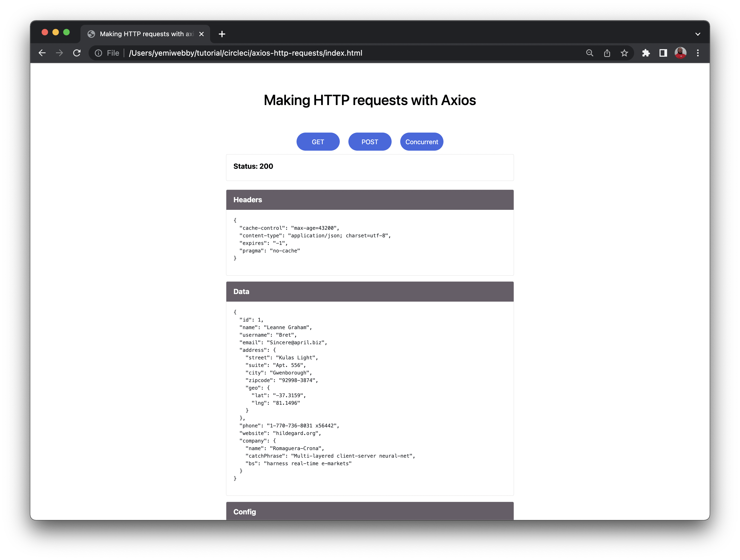Click the share/export icon in the toolbar
The width and height of the screenshot is (740, 560).
tap(607, 53)
